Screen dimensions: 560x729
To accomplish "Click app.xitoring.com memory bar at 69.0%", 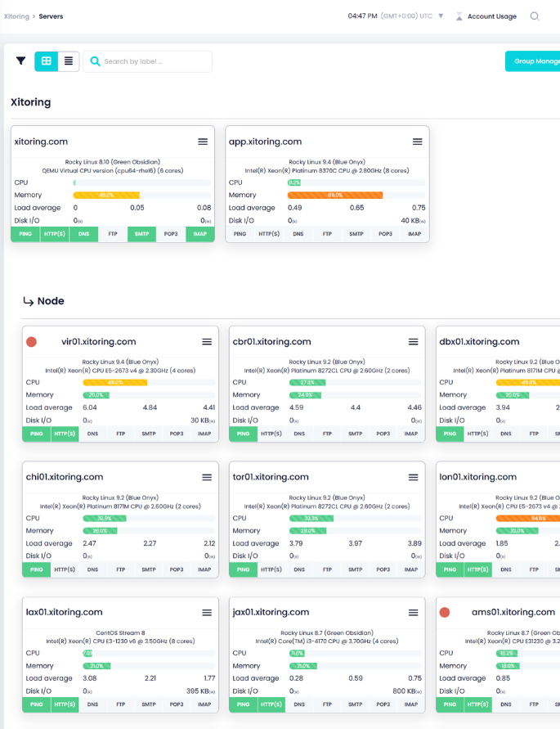I will pos(335,196).
